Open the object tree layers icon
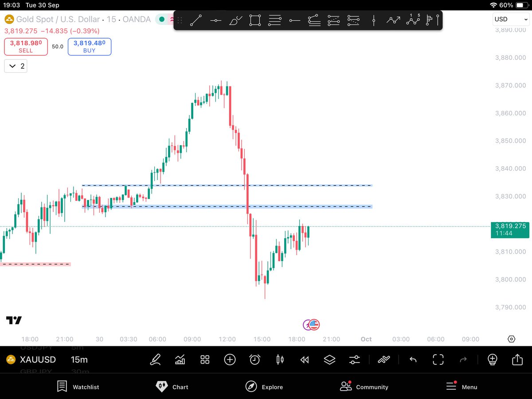 (329, 360)
